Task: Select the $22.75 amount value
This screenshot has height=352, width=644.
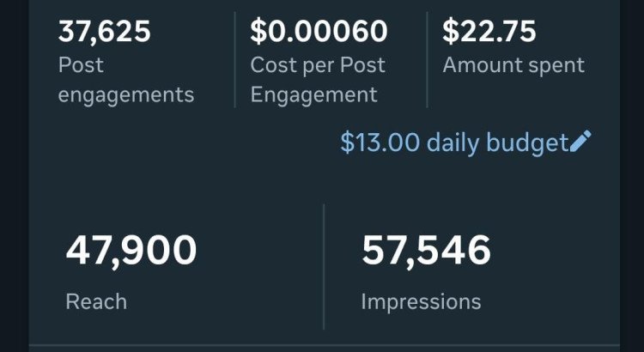Action: [x=489, y=32]
